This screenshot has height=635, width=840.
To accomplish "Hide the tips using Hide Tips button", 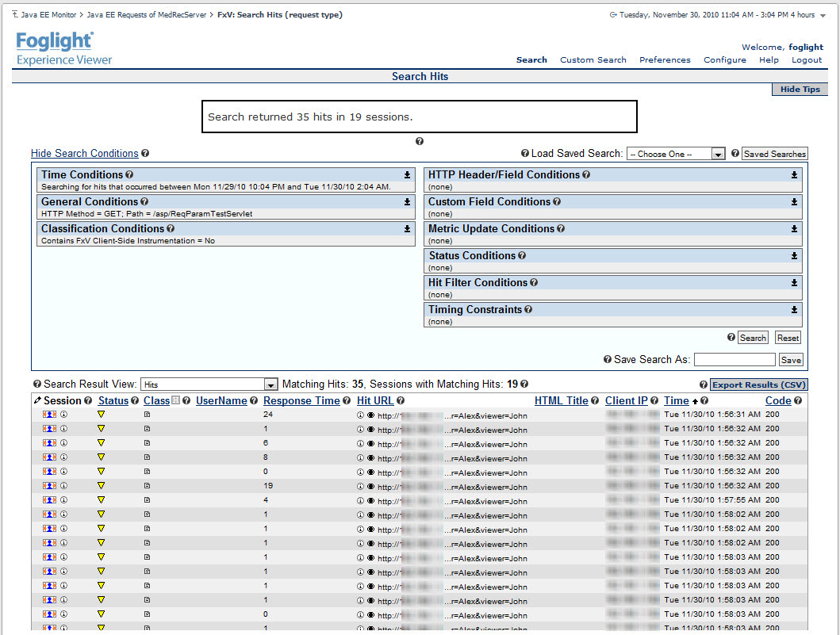I will click(800, 90).
